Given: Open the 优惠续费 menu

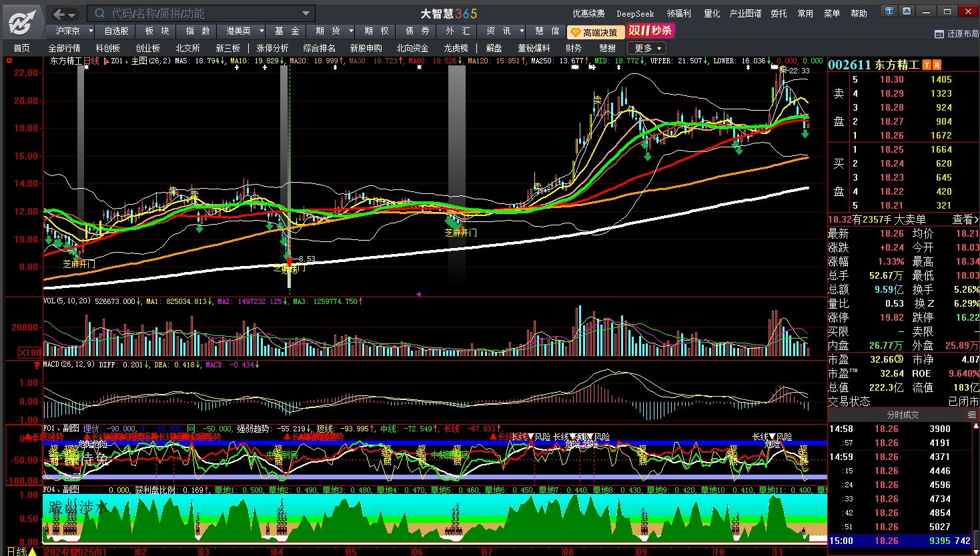Looking at the screenshot, I should (588, 13).
